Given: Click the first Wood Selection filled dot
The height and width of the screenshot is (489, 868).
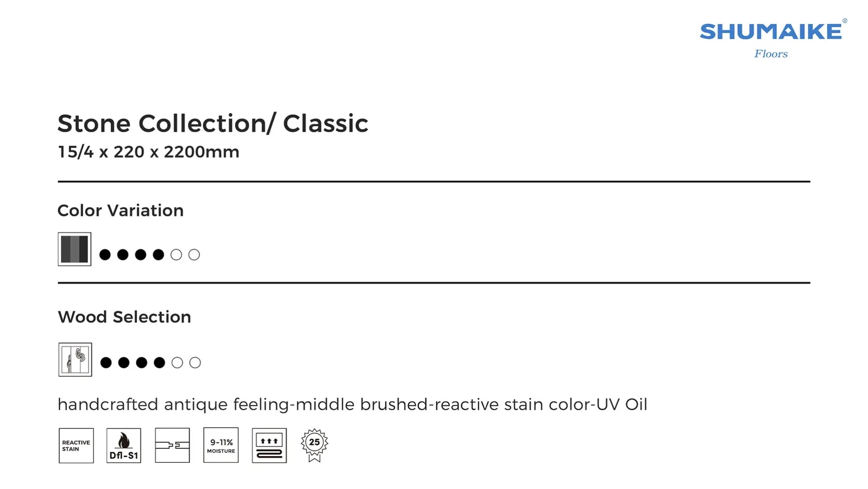Looking at the screenshot, I should pyautogui.click(x=106, y=363).
